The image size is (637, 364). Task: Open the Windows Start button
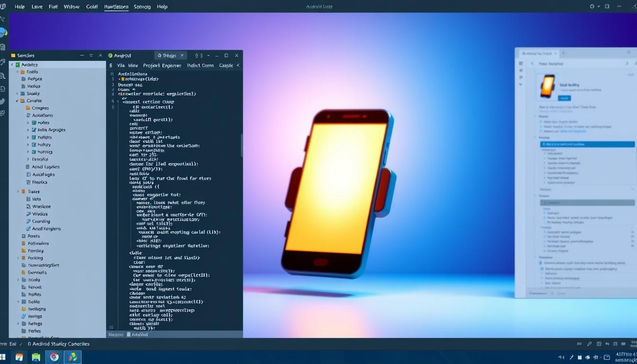click(x=3, y=357)
